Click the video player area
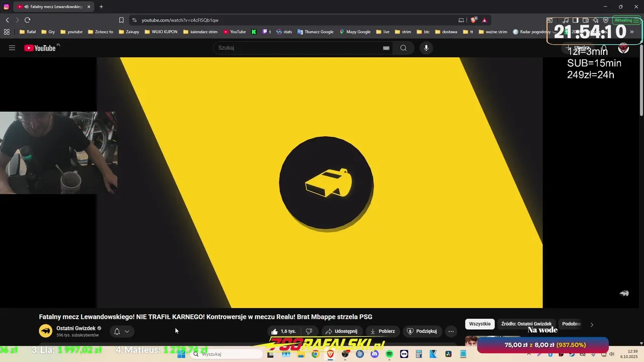Screen dimensions: 644x362 point(319,182)
